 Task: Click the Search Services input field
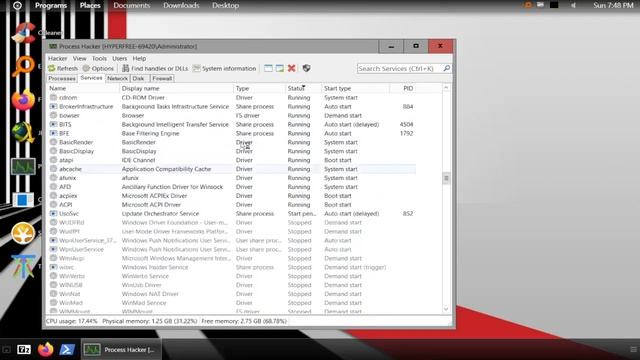point(400,68)
